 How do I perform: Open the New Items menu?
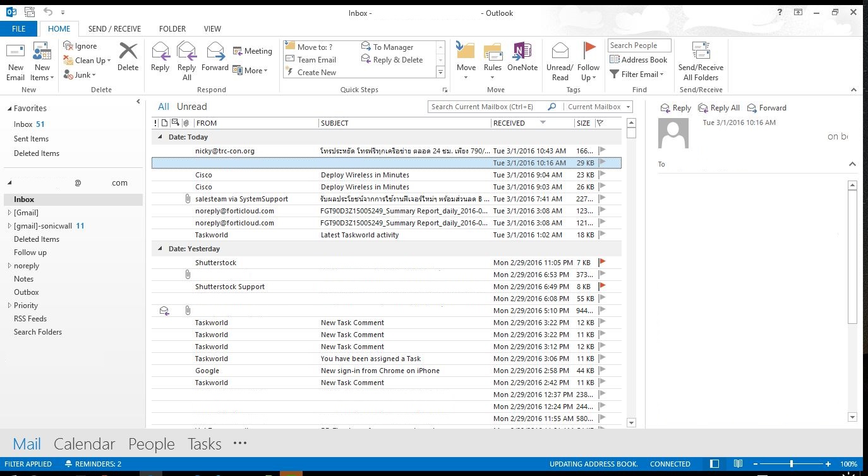42,62
